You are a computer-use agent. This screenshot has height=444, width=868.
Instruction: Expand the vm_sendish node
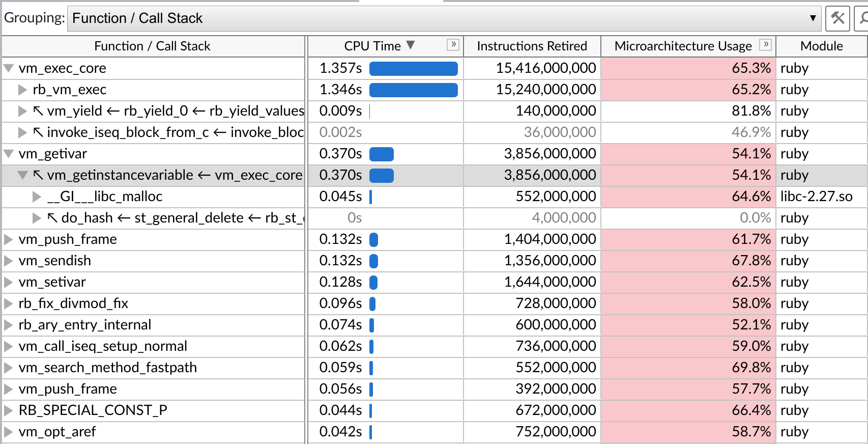(x=8, y=261)
